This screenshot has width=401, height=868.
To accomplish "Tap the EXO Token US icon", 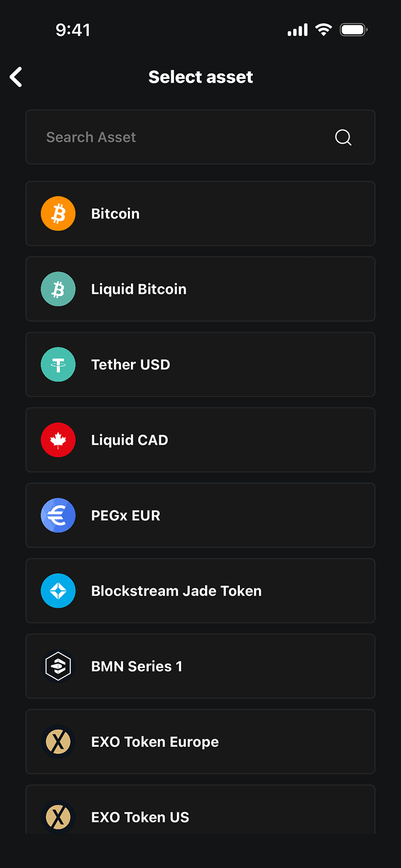I will point(58,817).
